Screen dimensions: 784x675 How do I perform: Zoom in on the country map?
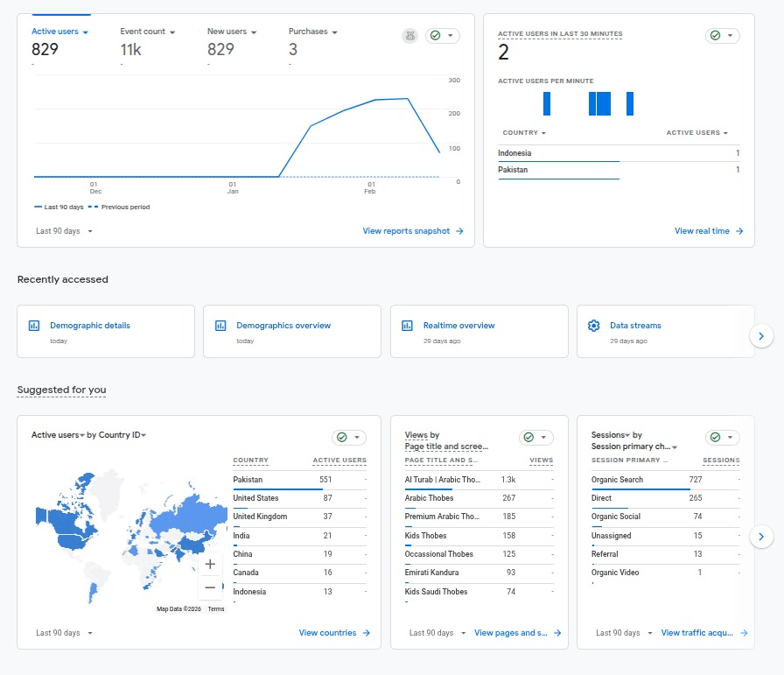[x=210, y=565]
